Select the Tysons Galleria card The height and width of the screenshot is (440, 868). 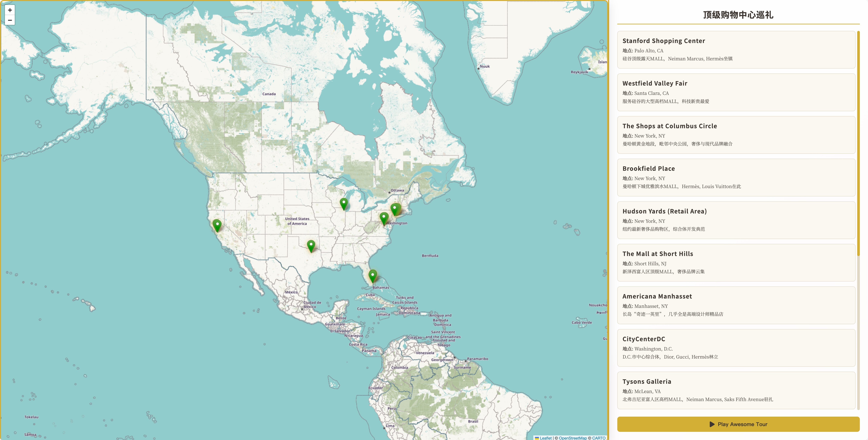[736, 390]
